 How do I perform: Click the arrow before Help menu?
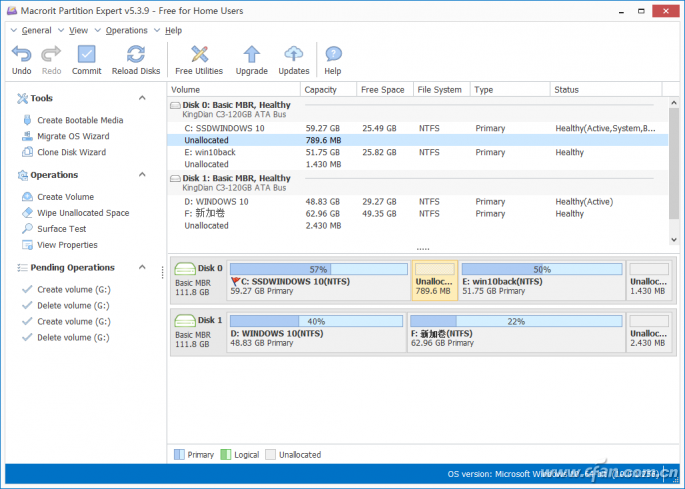(157, 30)
